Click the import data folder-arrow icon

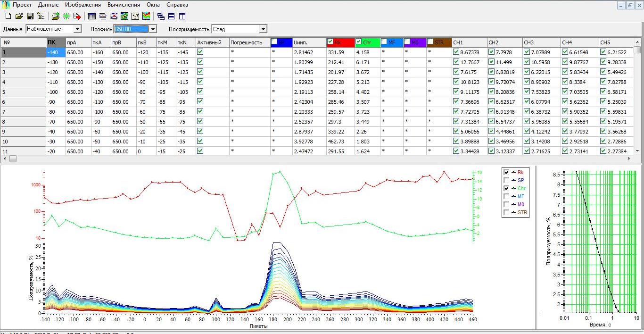56,16
